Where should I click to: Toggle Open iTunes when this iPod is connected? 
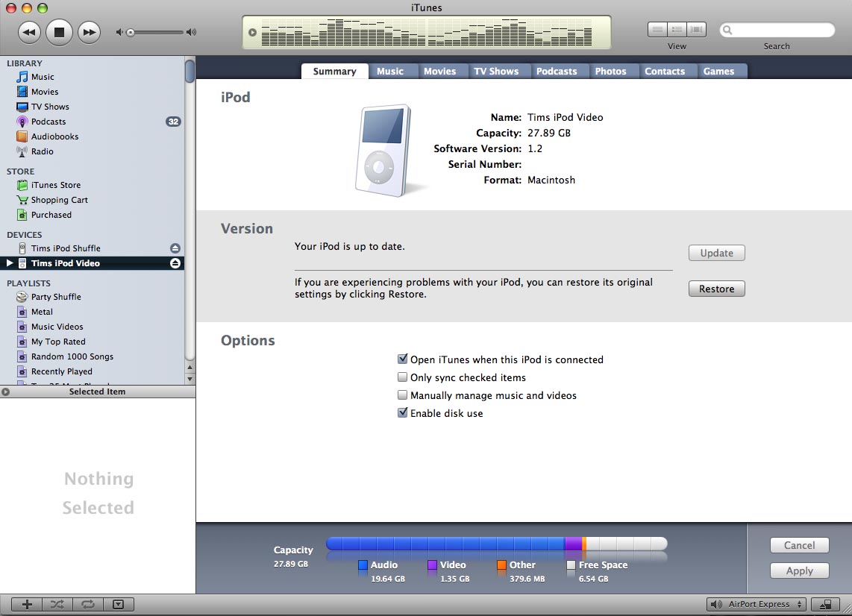coord(403,359)
